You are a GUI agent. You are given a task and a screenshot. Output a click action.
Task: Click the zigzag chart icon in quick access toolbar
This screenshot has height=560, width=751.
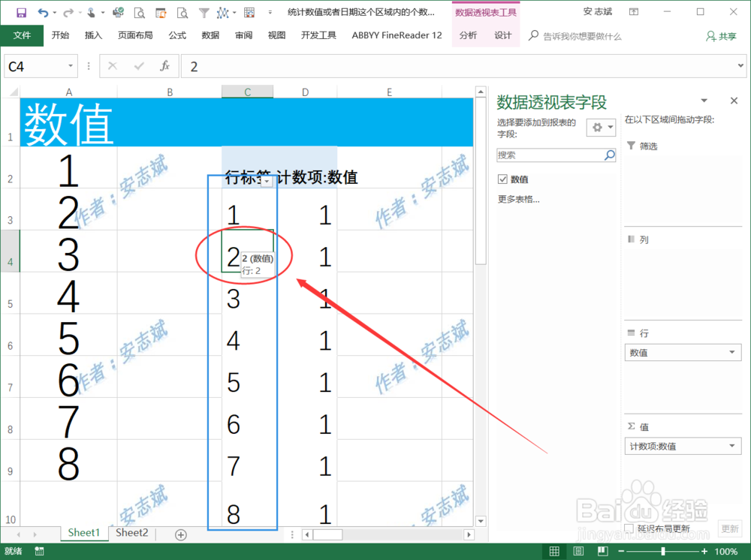click(x=222, y=13)
